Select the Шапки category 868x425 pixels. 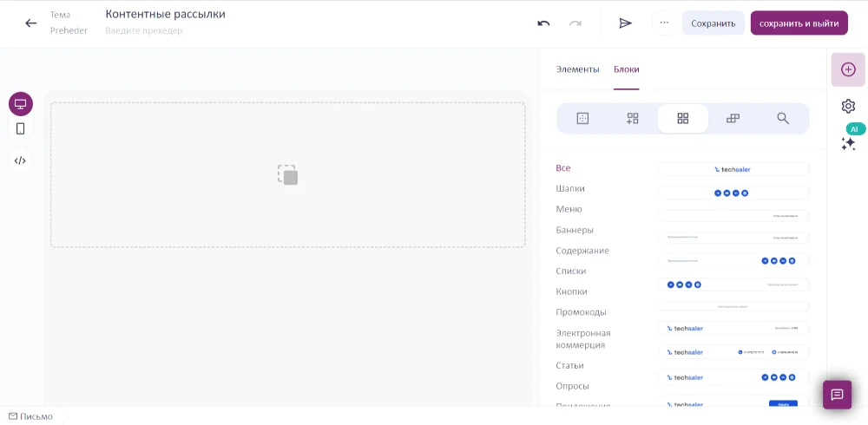click(570, 188)
